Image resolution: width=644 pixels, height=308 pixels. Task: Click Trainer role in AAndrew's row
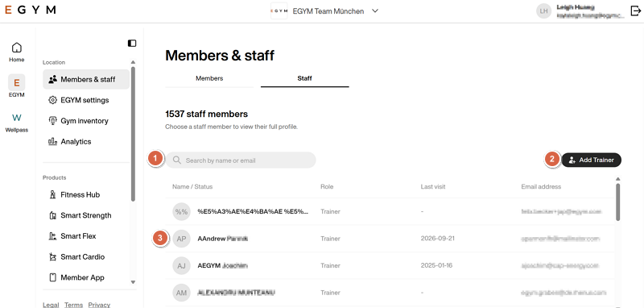331,239
